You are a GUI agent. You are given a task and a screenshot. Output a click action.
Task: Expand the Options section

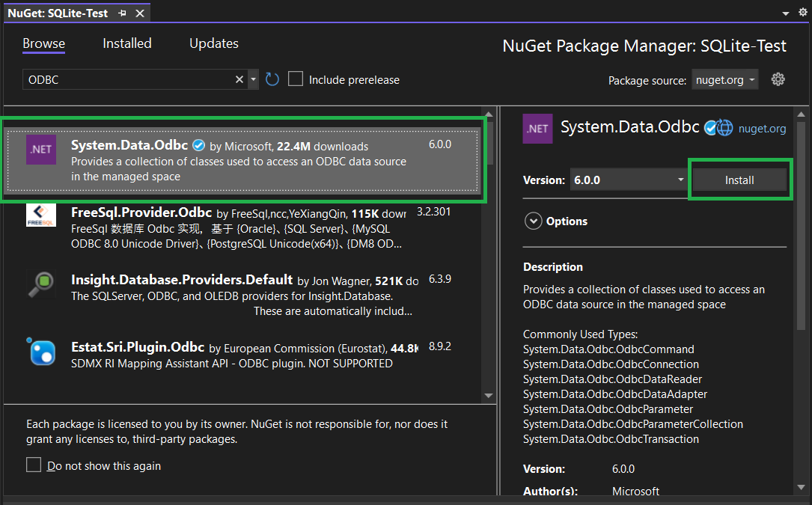pos(534,221)
